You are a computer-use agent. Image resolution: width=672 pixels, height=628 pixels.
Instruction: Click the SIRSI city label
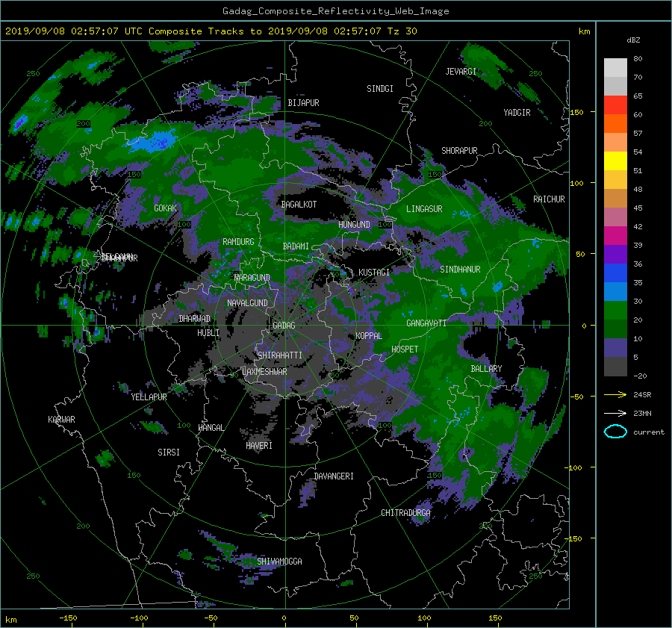tap(169, 453)
